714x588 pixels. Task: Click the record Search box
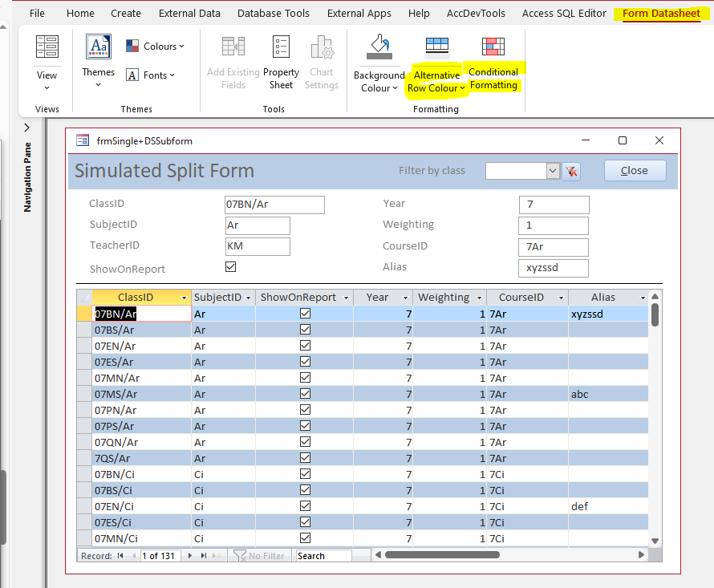pos(323,556)
